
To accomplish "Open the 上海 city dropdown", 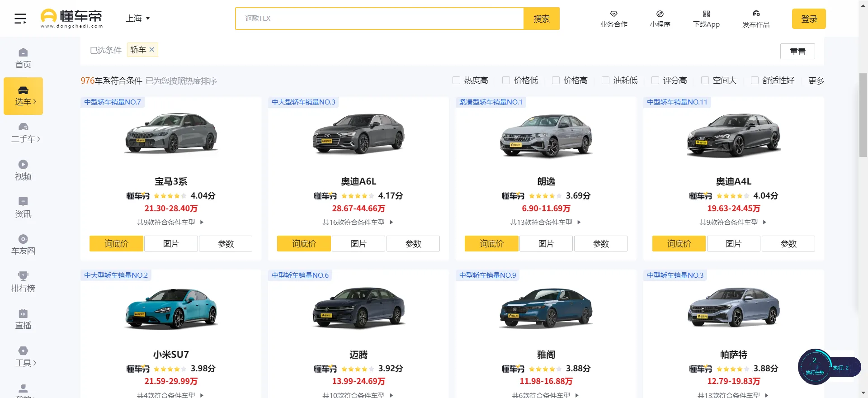I will point(138,19).
